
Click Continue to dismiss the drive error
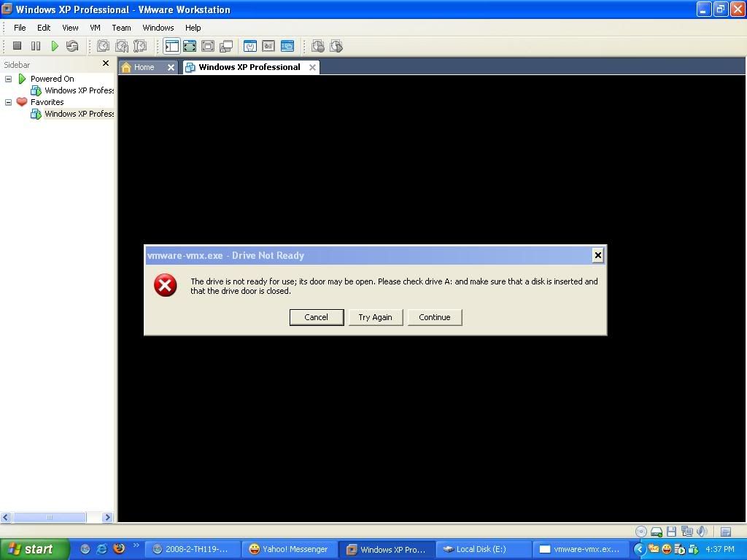[434, 317]
